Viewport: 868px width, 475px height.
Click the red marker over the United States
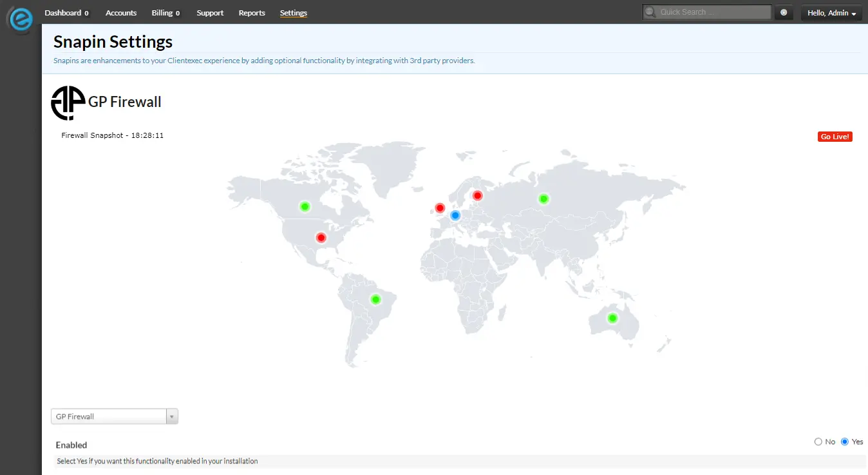click(321, 238)
